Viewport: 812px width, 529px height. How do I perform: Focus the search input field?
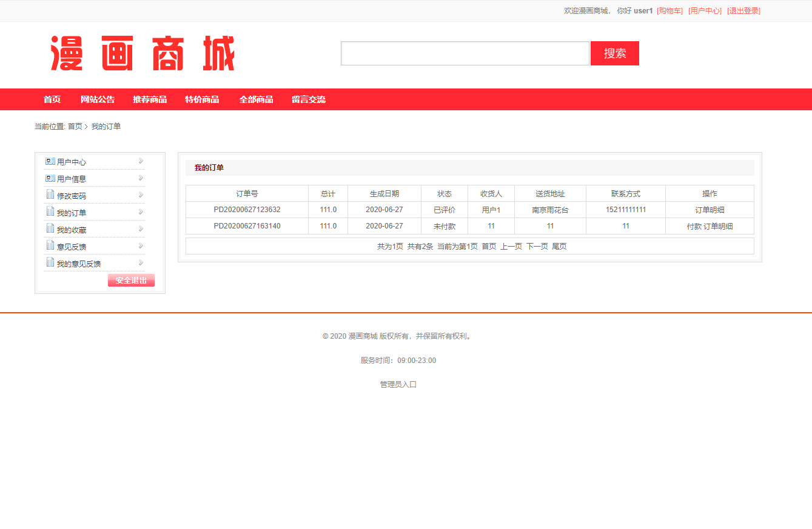click(x=465, y=53)
